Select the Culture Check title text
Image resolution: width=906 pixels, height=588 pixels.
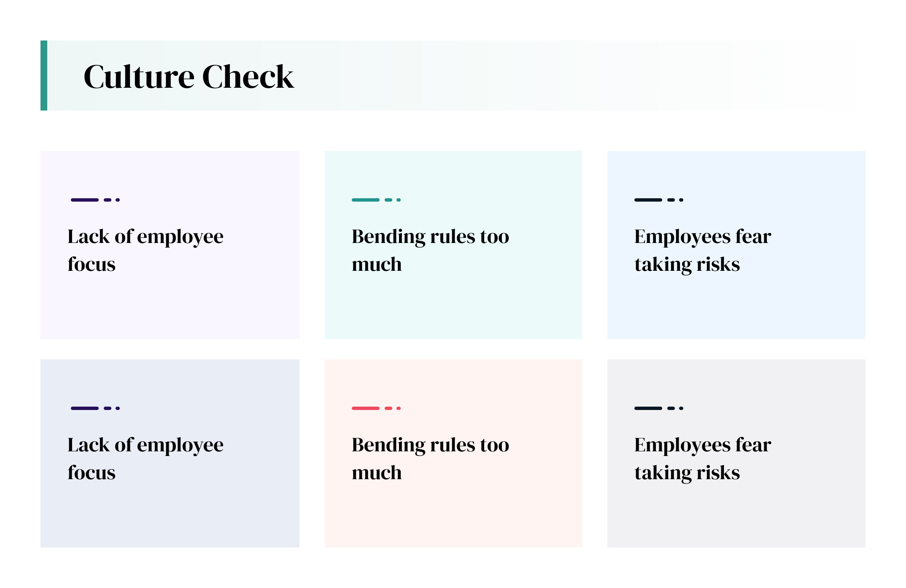click(x=189, y=77)
